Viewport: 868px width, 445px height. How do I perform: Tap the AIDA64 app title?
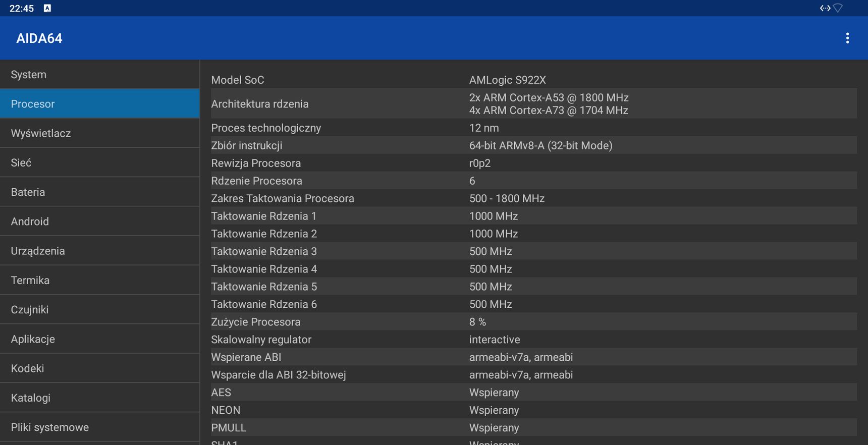click(x=39, y=38)
